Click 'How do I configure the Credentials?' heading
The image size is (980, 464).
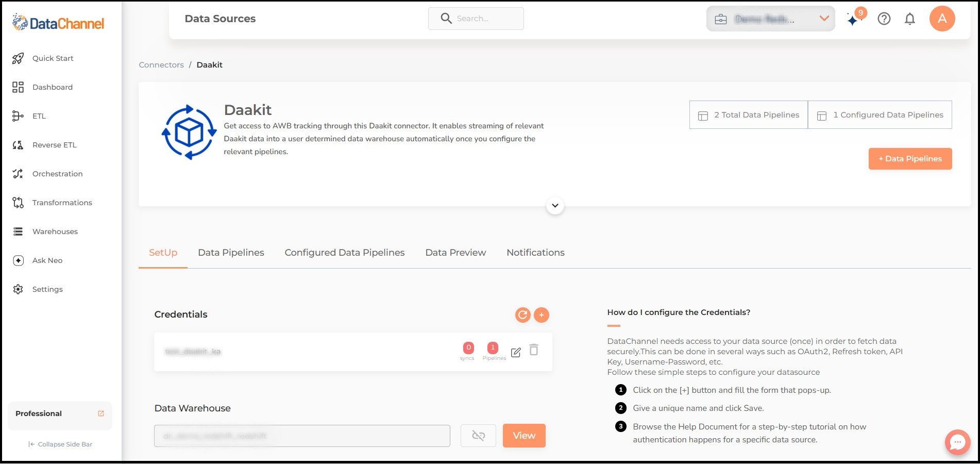[x=679, y=312]
